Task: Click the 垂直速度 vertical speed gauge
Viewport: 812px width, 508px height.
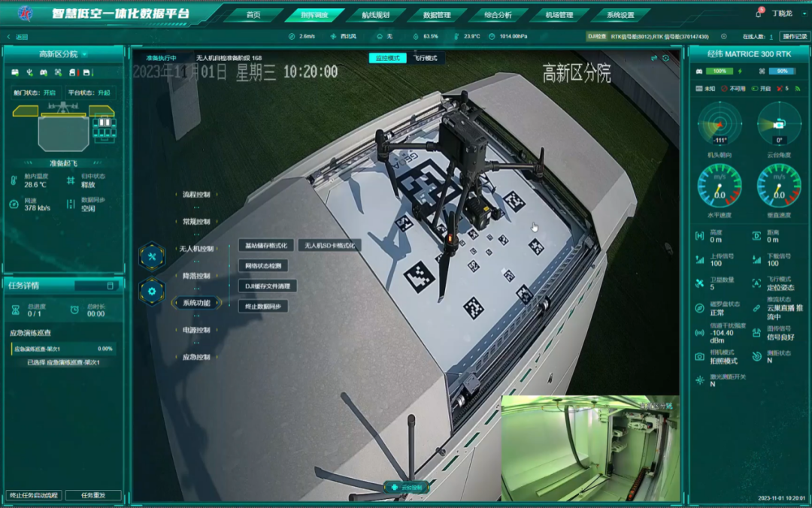Action: click(x=779, y=186)
